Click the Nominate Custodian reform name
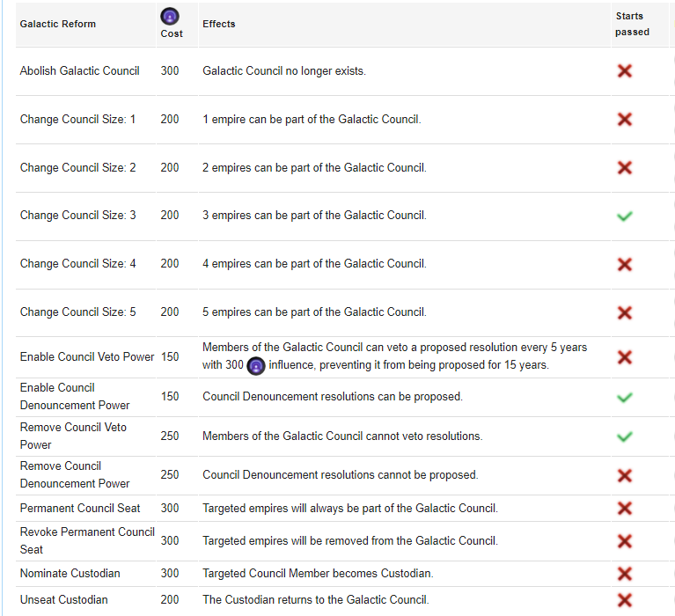 click(70, 574)
